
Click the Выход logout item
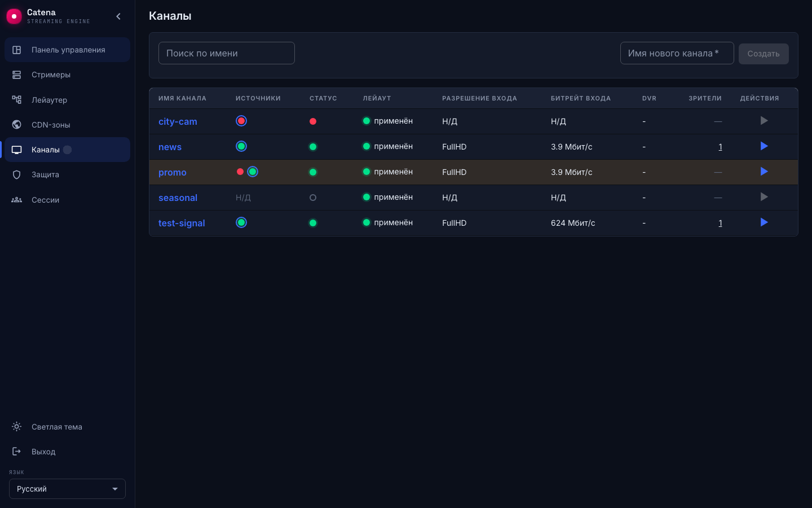67,452
